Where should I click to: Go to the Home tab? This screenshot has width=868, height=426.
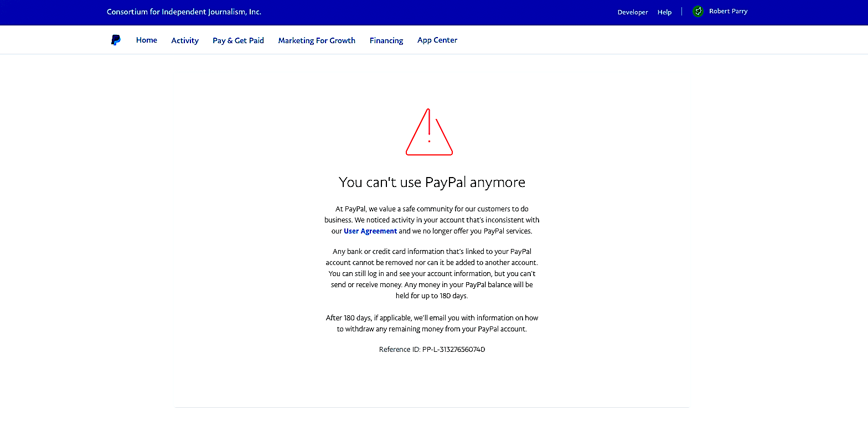click(147, 40)
